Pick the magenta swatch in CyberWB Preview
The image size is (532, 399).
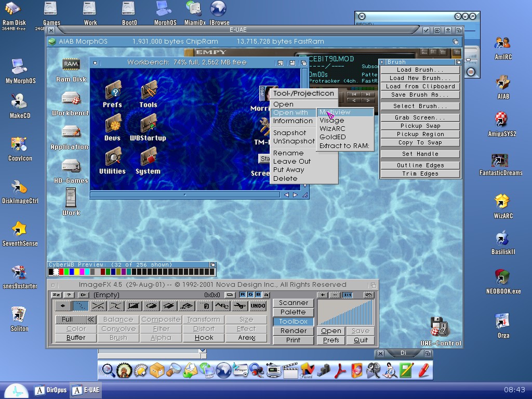82,272
